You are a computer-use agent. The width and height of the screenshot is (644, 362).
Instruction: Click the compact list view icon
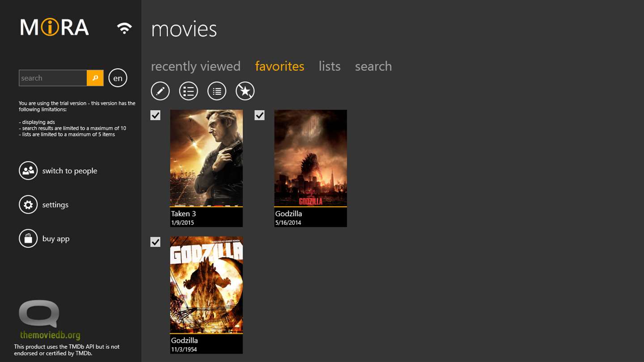pyautogui.click(x=217, y=91)
